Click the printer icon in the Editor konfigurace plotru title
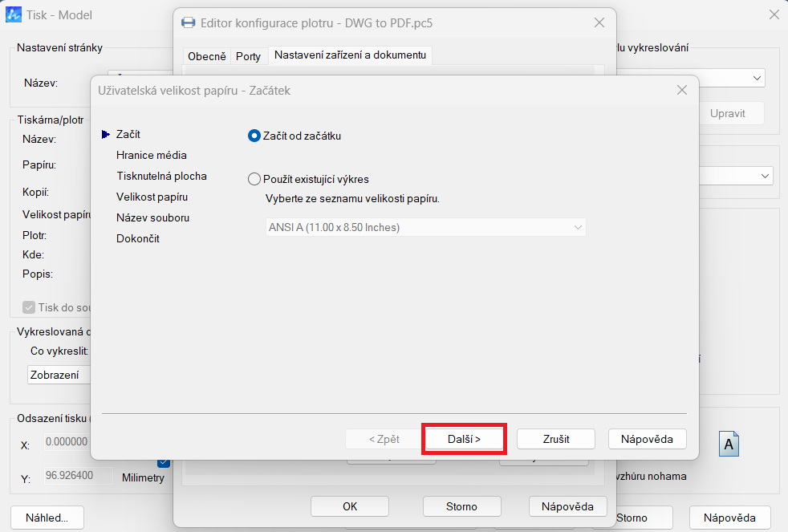Viewport: 788px width, 532px height. pyautogui.click(x=188, y=23)
